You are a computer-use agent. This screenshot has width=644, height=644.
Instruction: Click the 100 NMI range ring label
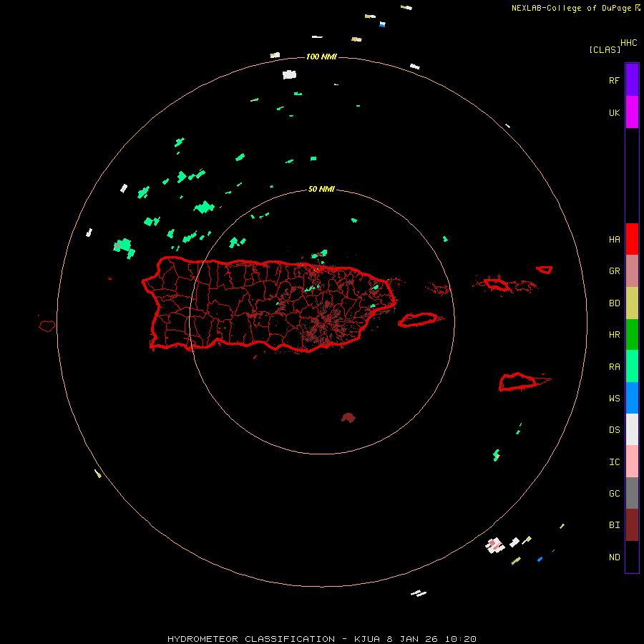321,57
